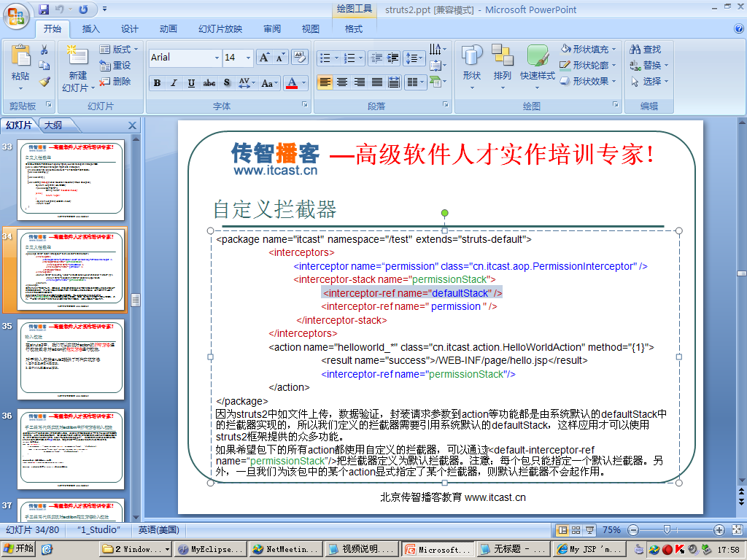Justify the text
The image size is (747, 560).
[377, 82]
